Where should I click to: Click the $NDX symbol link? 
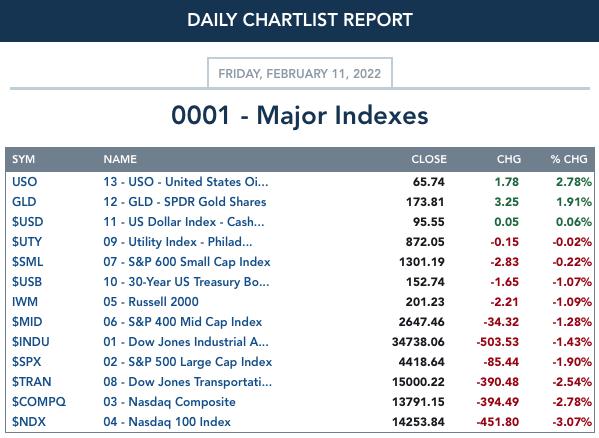tap(29, 422)
